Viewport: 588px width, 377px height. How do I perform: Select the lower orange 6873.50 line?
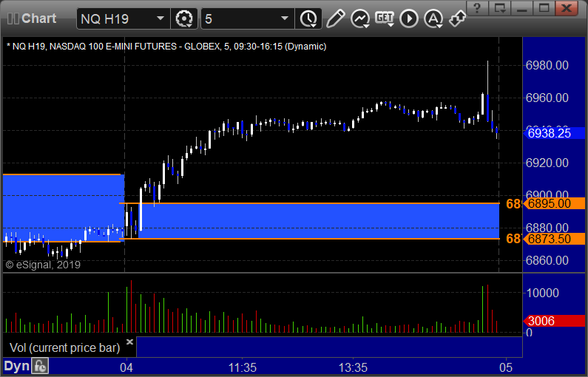[x=309, y=239]
